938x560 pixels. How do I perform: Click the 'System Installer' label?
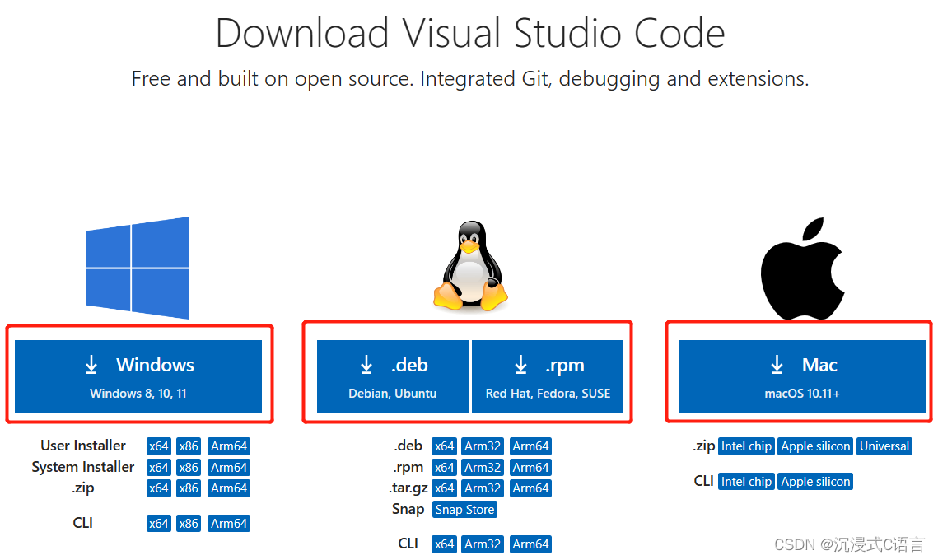point(83,467)
